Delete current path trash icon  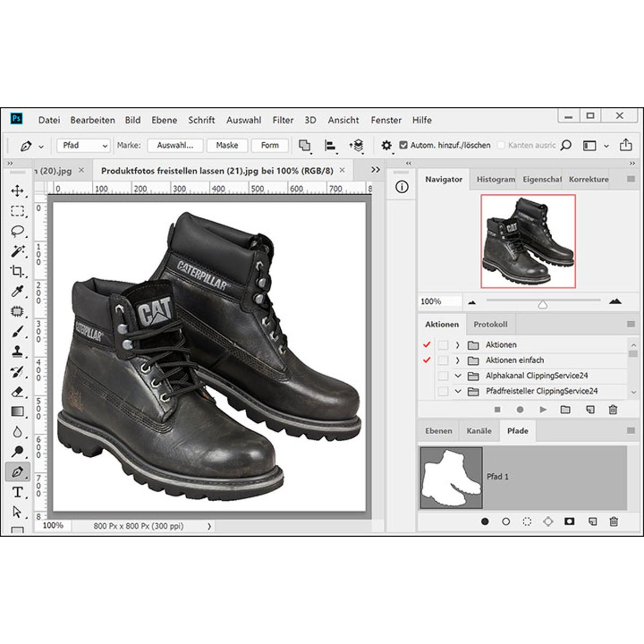click(614, 522)
